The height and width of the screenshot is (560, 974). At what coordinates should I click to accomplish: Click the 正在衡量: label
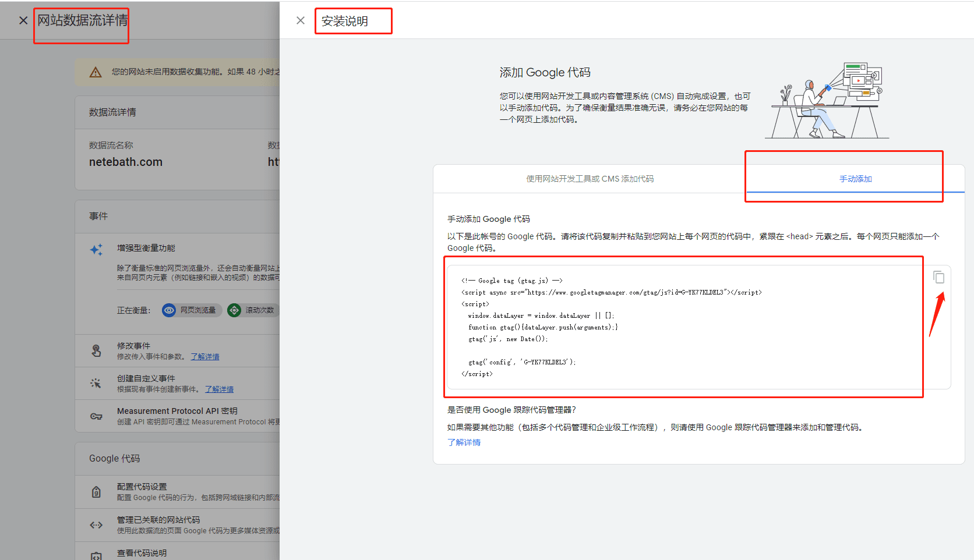pos(133,310)
